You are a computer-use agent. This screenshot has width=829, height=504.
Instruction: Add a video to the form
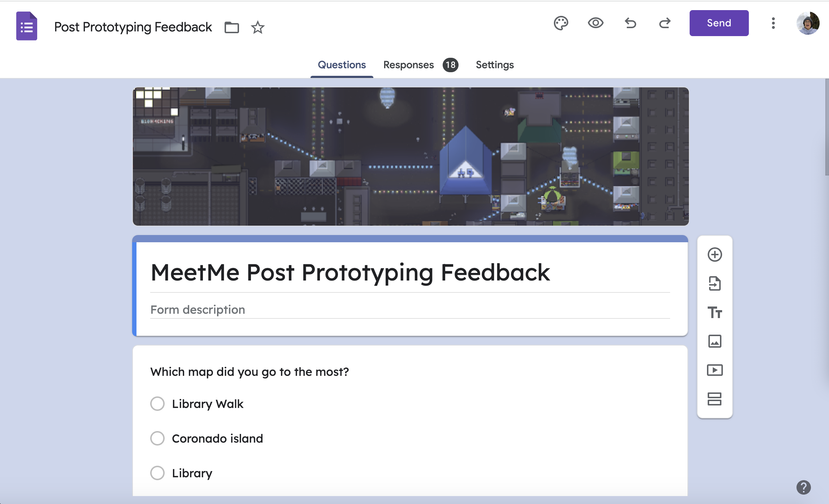[715, 370]
